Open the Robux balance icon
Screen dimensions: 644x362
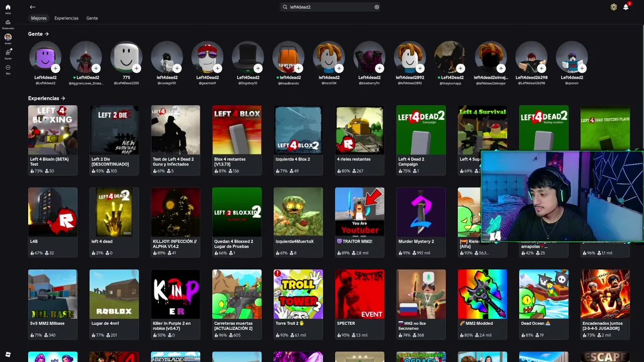point(613,7)
